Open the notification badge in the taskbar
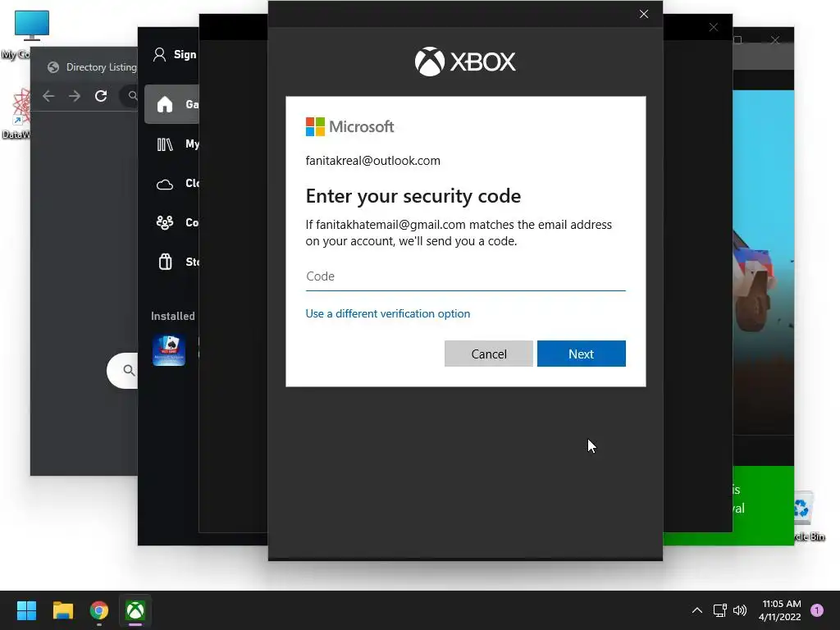Image resolution: width=840 pixels, height=630 pixels. (x=817, y=610)
